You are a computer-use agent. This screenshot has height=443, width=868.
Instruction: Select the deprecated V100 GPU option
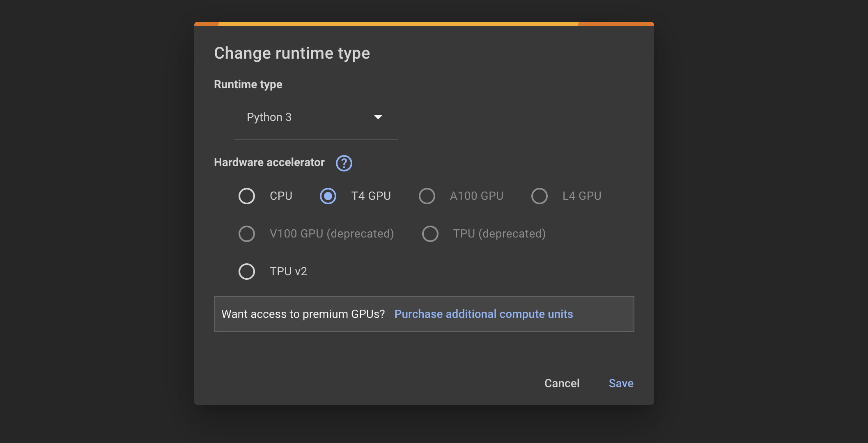tap(246, 233)
